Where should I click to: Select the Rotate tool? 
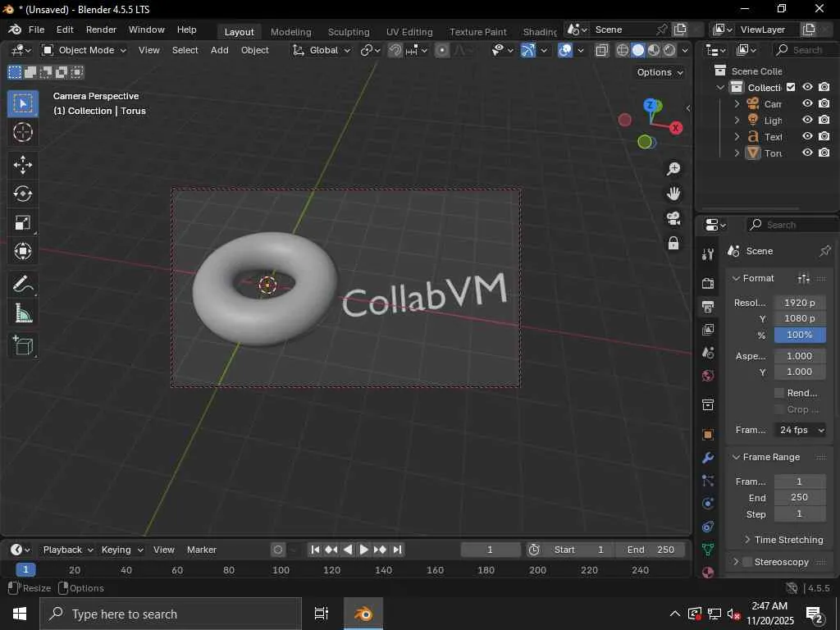point(22,194)
